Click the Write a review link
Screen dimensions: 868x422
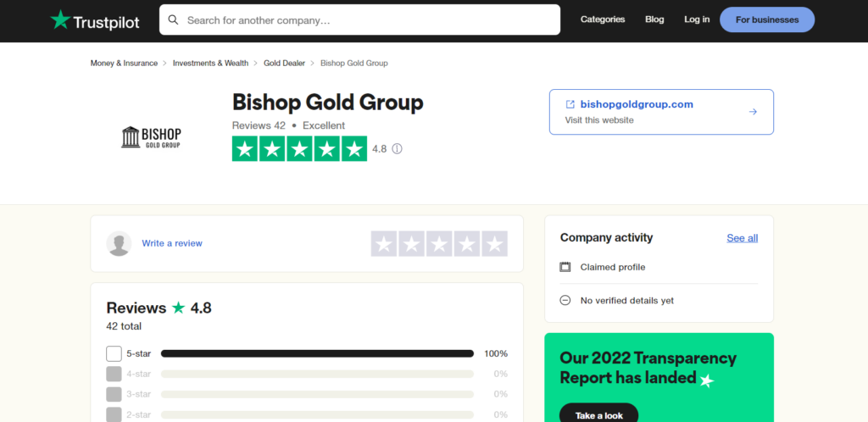pyautogui.click(x=172, y=243)
